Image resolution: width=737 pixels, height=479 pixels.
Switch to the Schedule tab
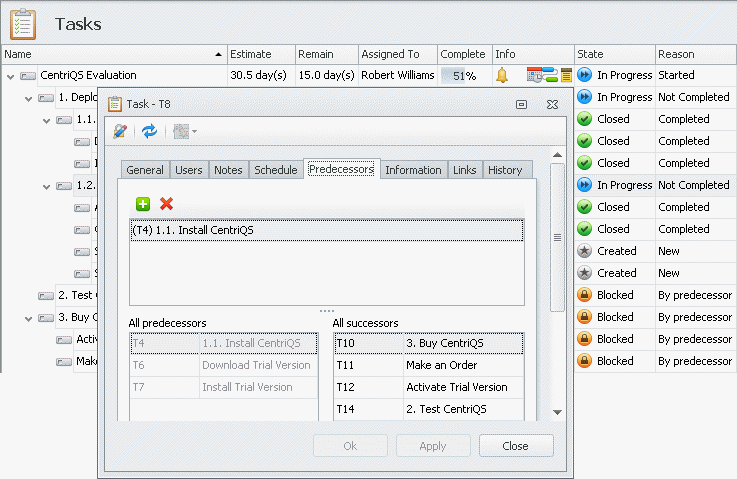pos(275,170)
